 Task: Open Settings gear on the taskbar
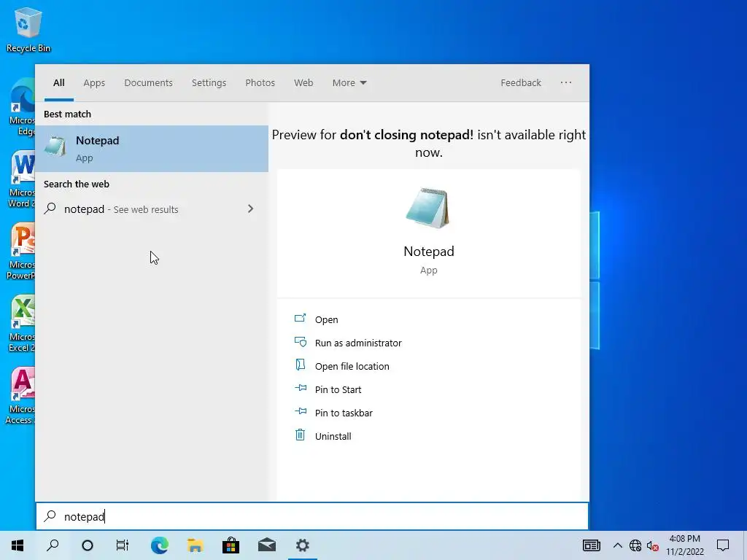303,545
